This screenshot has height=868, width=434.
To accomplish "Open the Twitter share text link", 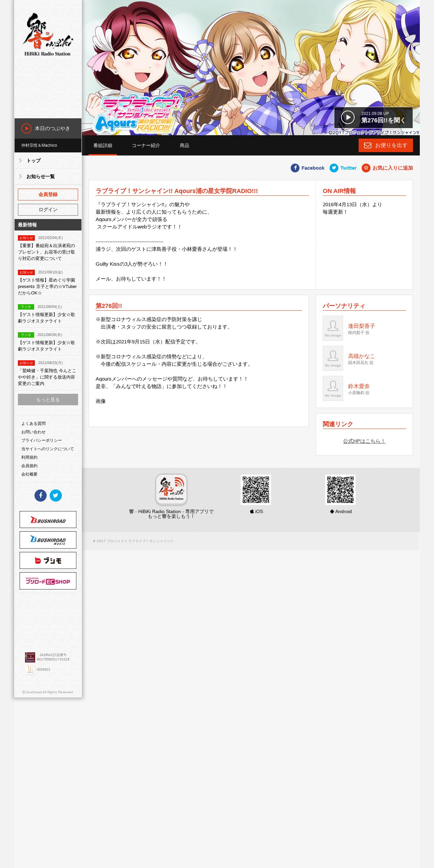I will [x=348, y=168].
